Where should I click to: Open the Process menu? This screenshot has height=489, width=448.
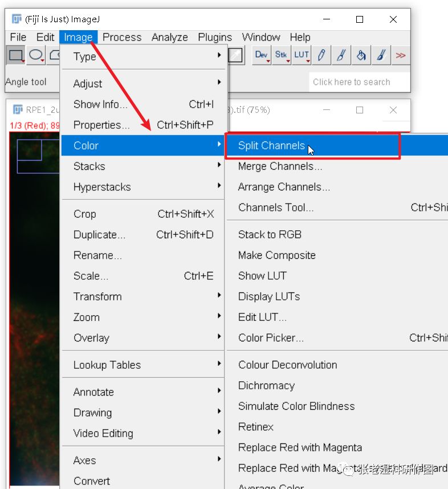tap(122, 37)
